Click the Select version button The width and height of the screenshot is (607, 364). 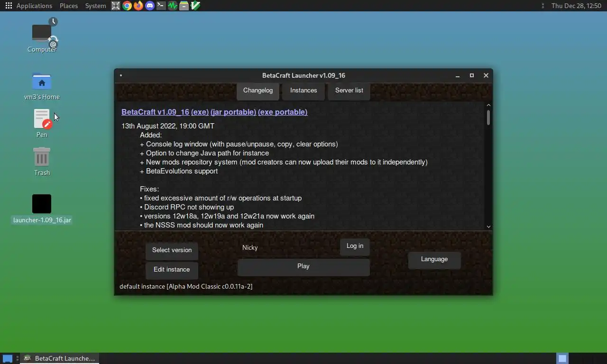pyautogui.click(x=172, y=250)
